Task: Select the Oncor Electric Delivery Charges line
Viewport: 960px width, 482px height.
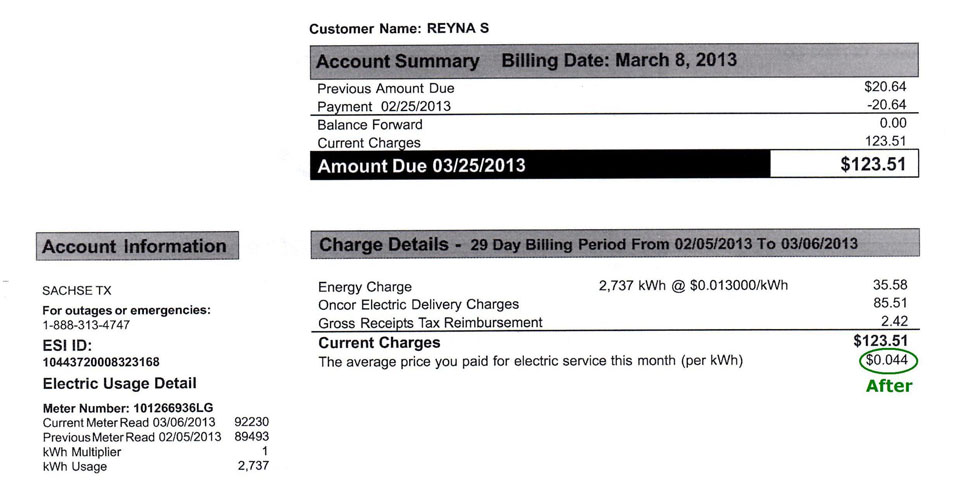Action: click(418, 304)
